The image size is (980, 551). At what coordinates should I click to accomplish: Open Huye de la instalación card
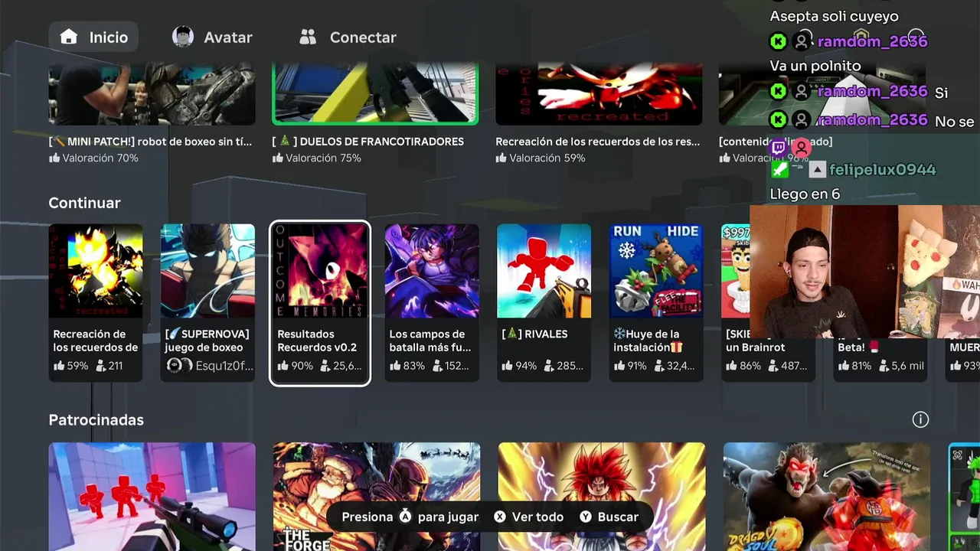[x=656, y=303]
